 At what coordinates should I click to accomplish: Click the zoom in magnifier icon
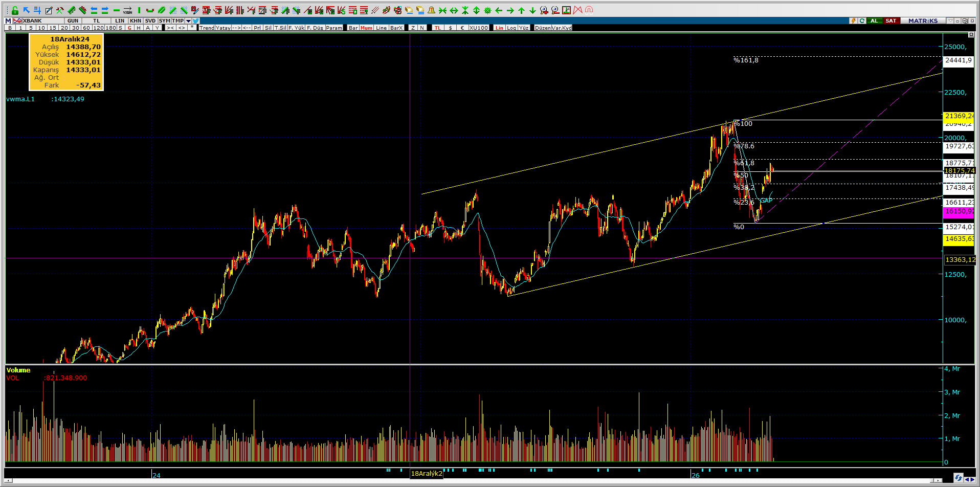click(544, 10)
